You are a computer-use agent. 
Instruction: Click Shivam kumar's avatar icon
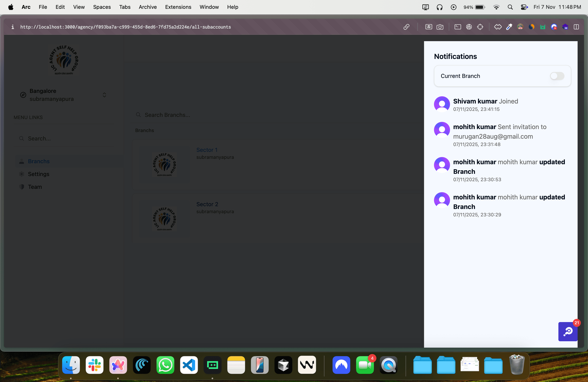(x=442, y=104)
